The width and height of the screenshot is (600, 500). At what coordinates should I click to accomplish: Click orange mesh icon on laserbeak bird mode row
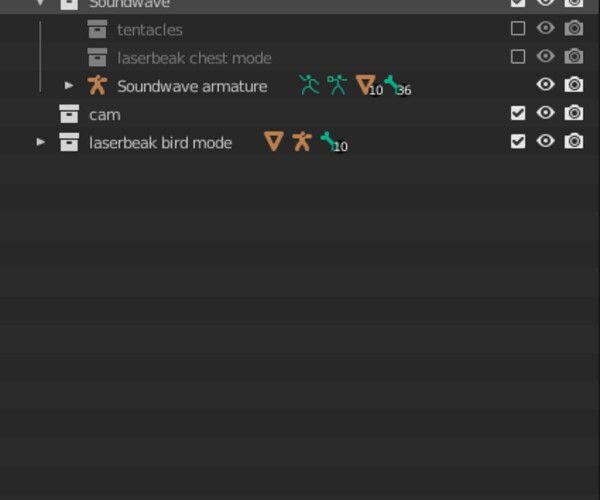[273, 142]
